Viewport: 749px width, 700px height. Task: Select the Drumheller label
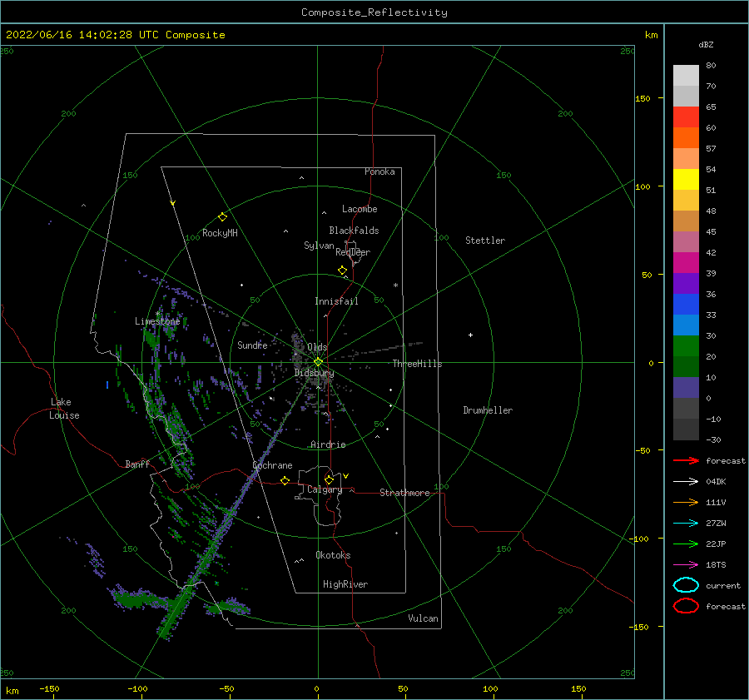point(488,410)
